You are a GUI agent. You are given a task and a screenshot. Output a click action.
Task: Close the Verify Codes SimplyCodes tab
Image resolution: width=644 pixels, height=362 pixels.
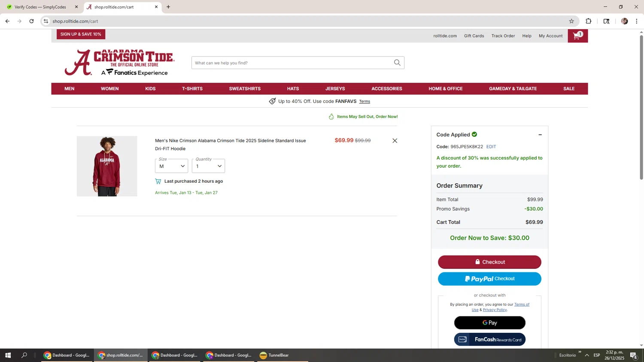[x=76, y=7]
